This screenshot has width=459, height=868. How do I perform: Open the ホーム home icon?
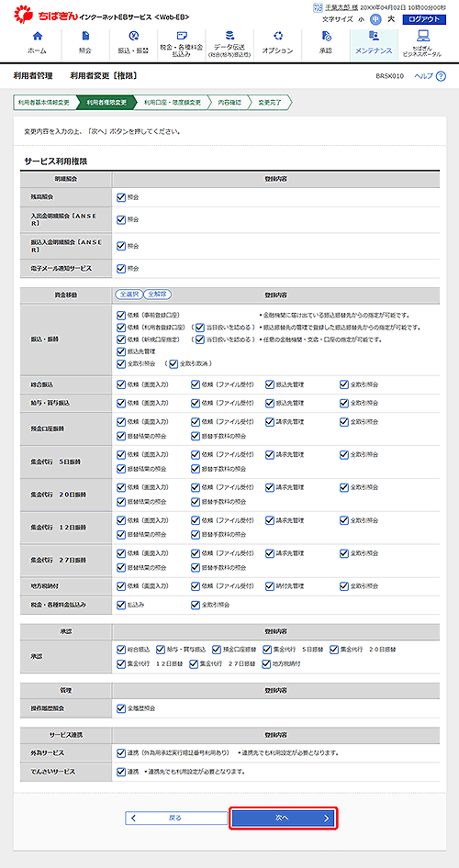coord(37,37)
